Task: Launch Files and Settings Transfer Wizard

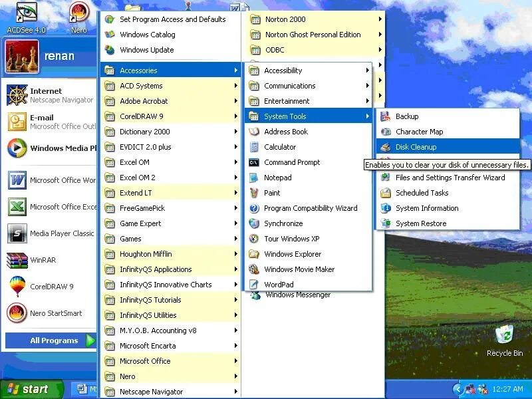Action: pyautogui.click(x=448, y=178)
